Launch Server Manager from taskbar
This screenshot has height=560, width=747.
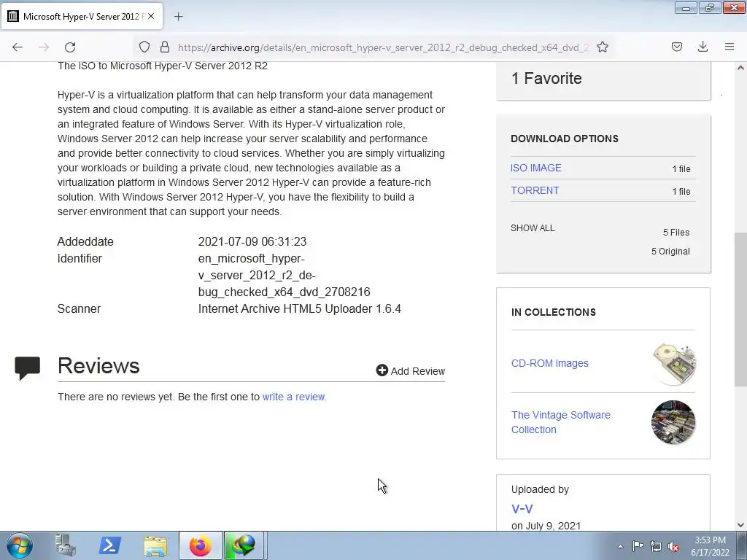coord(65,545)
